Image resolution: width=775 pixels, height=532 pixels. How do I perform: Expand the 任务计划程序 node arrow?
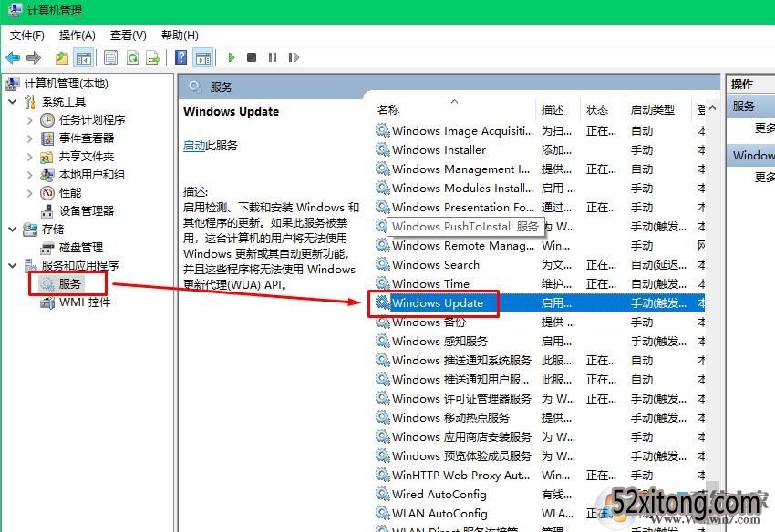point(30,120)
